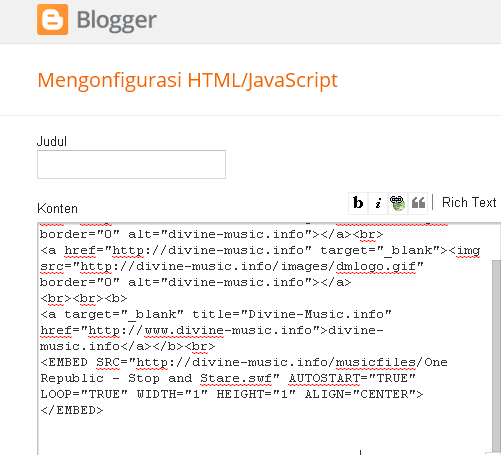Viewport: 501px width, 455px height.
Task: Click the '<br><br><b>' line in code
Action: coord(84,298)
